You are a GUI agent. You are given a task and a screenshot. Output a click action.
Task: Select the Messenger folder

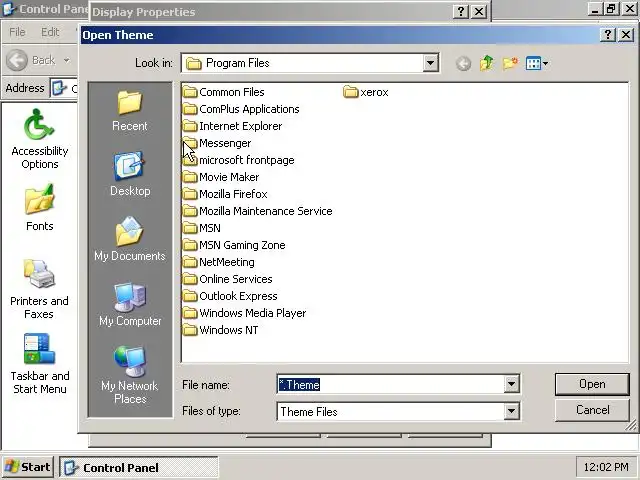217,143
